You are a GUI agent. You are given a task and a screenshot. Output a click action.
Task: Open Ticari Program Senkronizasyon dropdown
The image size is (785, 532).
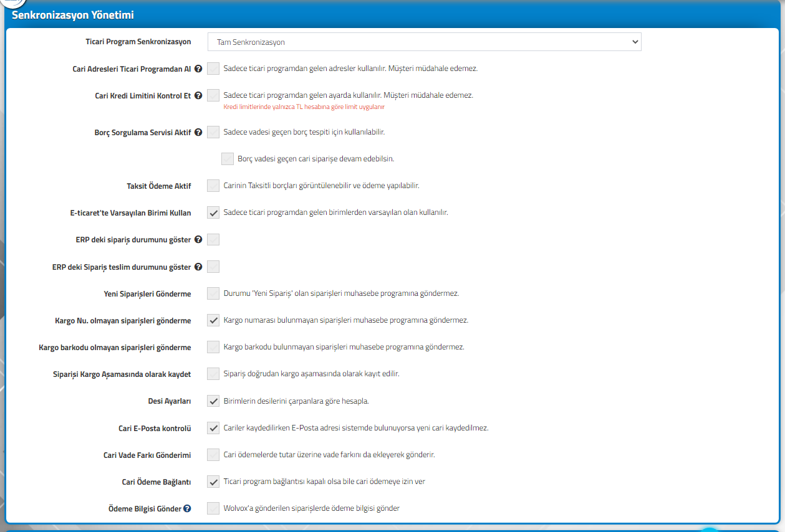pos(424,42)
